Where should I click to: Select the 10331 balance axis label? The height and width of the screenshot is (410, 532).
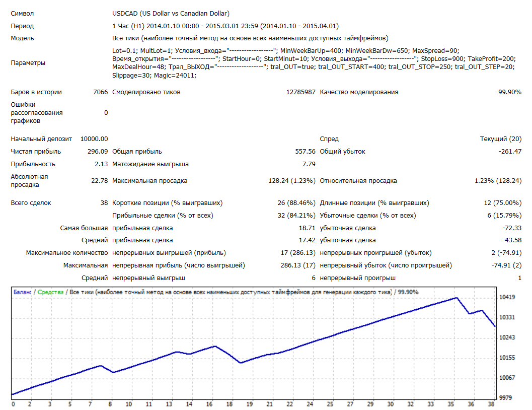[507, 317]
